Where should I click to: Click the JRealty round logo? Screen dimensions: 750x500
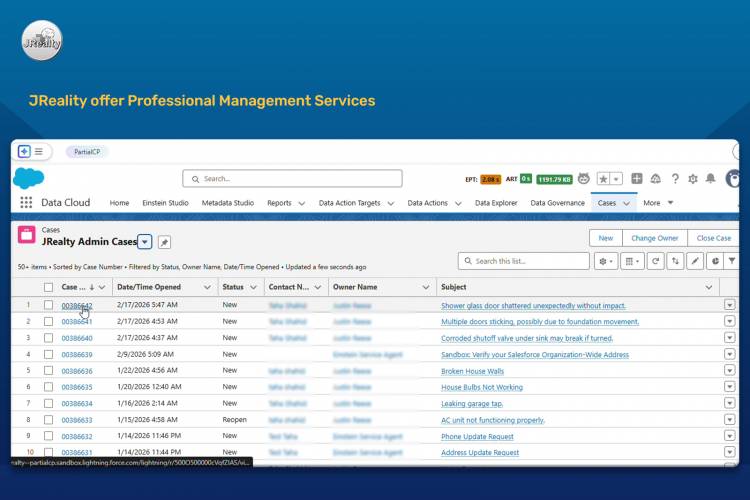42,41
